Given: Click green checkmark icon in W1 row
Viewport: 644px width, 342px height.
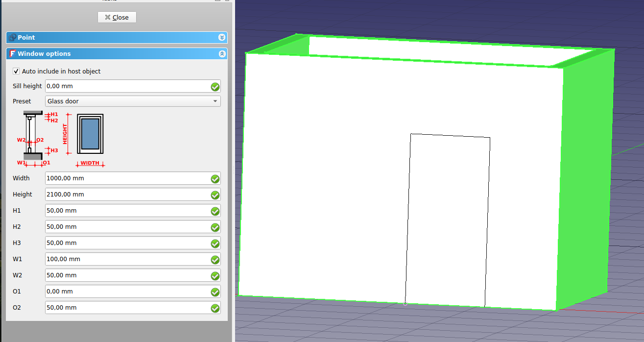Looking at the screenshot, I should [215, 260].
